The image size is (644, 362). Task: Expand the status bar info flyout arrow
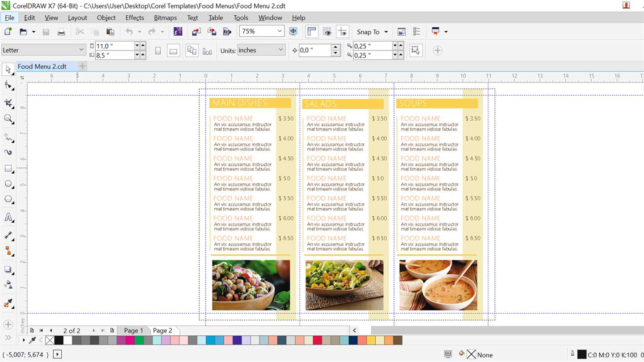pyautogui.click(x=57, y=354)
